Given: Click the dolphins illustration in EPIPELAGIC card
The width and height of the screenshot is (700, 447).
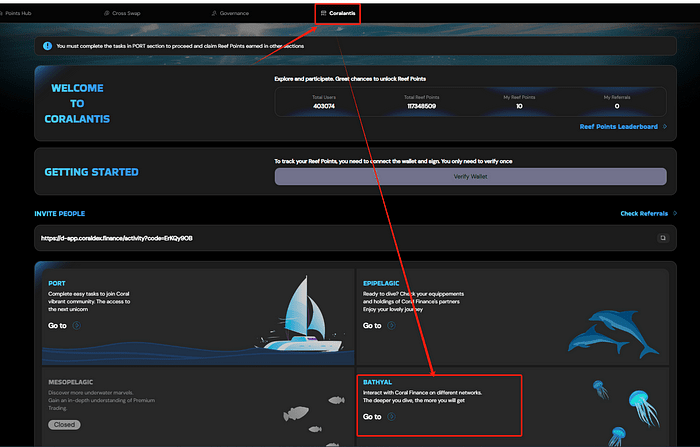Looking at the screenshot, I should 612,333.
